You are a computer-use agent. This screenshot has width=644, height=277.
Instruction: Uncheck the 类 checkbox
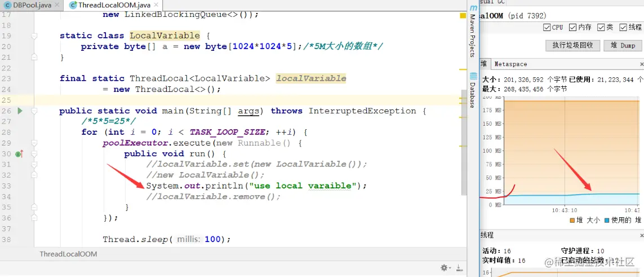[x=601, y=28]
